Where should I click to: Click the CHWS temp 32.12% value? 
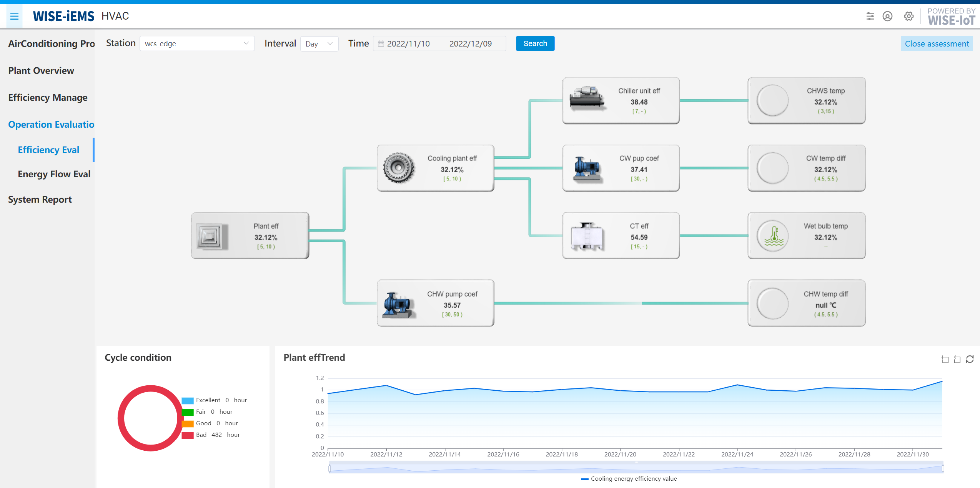pos(825,102)
